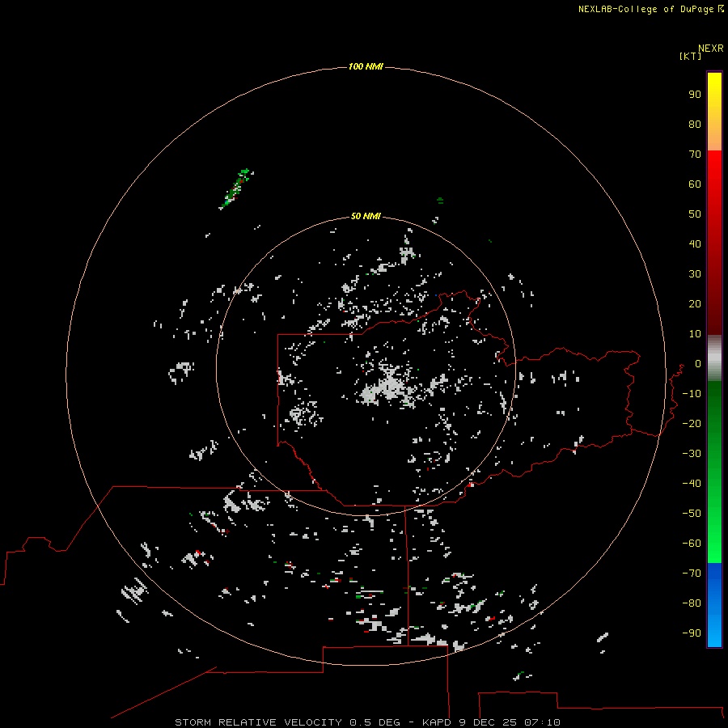This screenshot has height=728, width=728.
Task: Select the "-60" scale label
Action: point(692,544)
